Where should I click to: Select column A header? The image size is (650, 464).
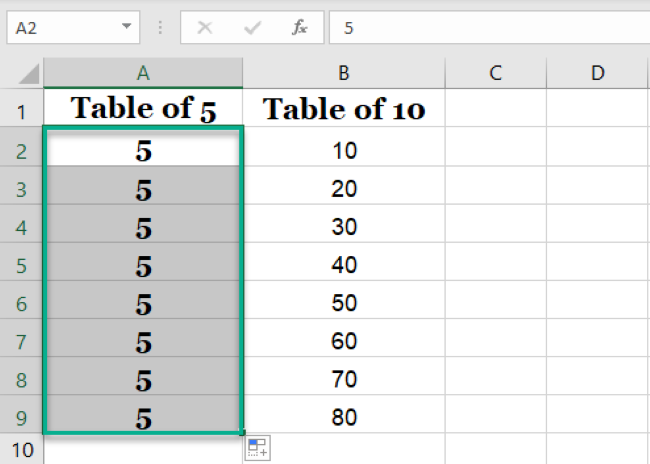(143, 72)
